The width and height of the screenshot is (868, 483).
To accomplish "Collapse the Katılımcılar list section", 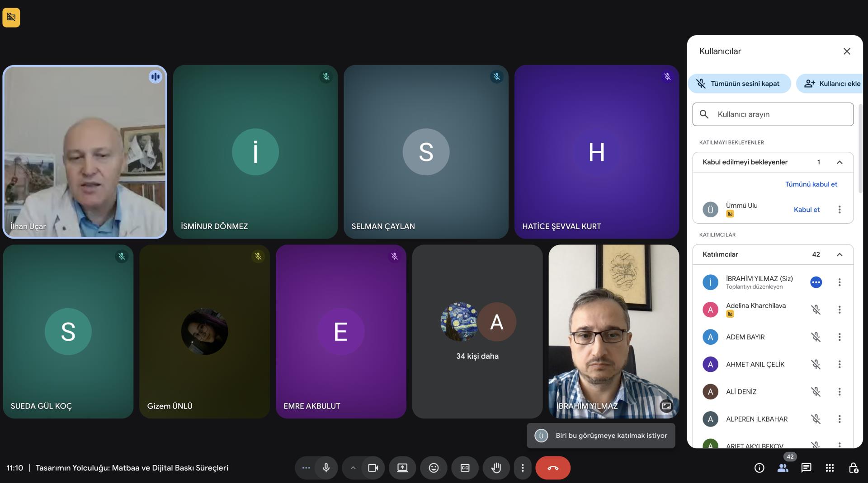I will [840, 254].
